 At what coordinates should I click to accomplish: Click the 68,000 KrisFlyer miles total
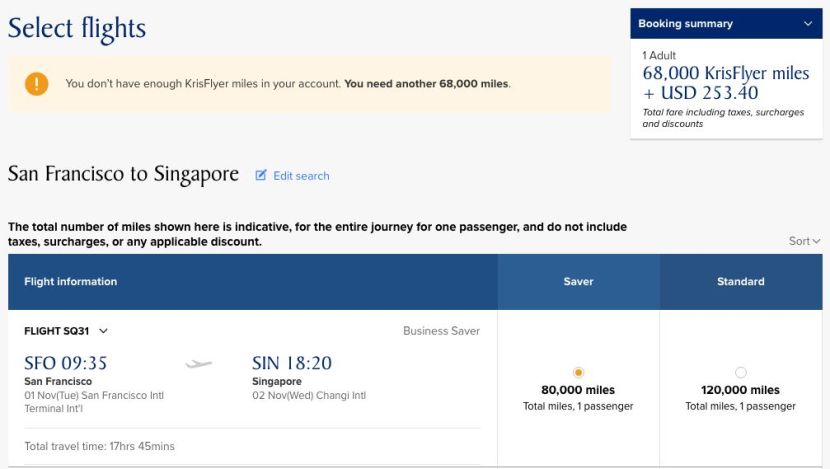725,73
